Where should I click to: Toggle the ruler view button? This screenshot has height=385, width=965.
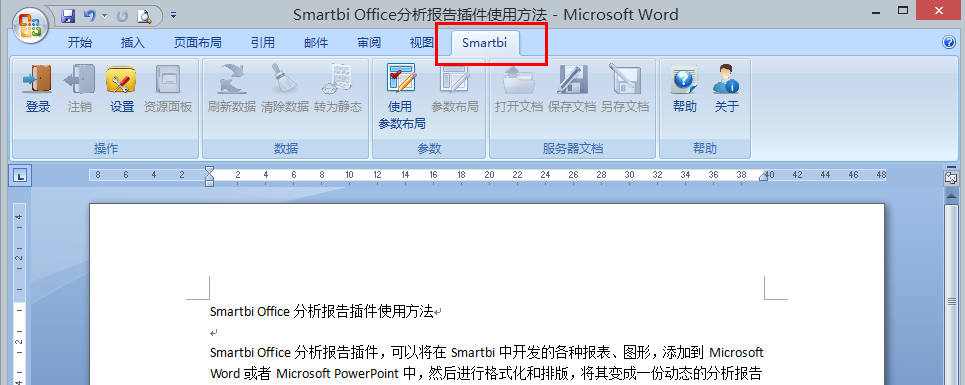951,177
